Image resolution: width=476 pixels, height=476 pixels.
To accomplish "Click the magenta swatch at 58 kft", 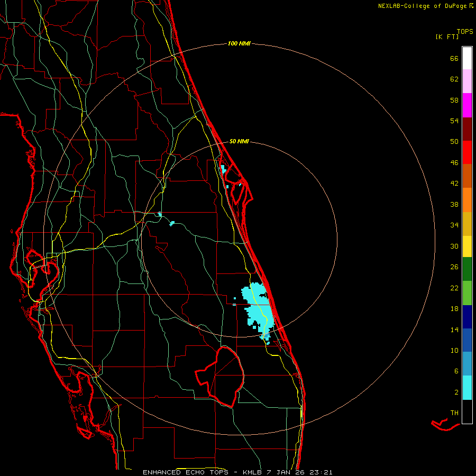I will [467, 105].
